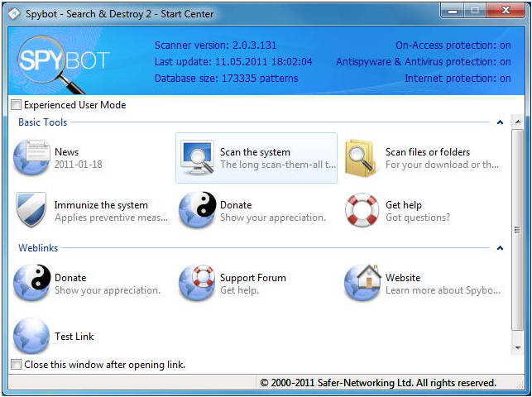Open Scan files or folders icon

(362, 158)
